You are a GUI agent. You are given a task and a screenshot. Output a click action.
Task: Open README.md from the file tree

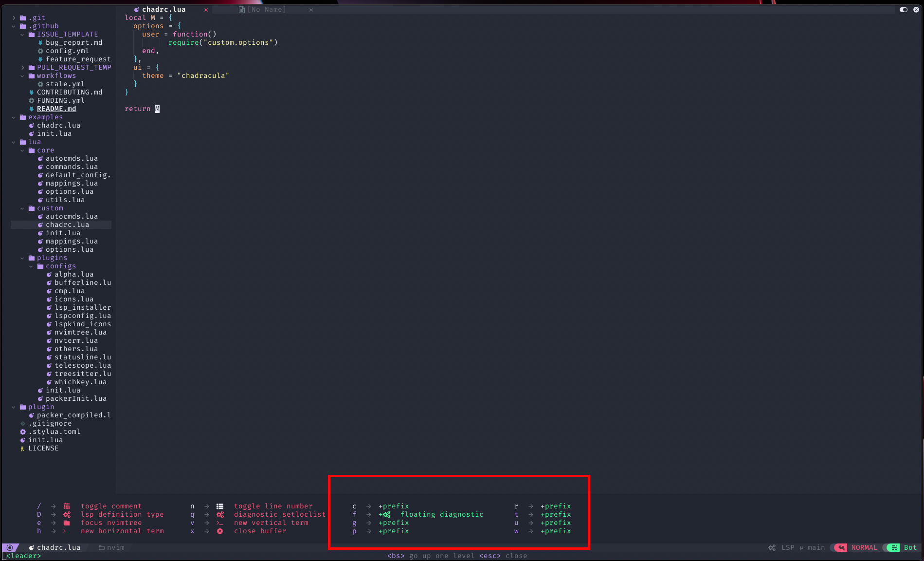point(56,109)
